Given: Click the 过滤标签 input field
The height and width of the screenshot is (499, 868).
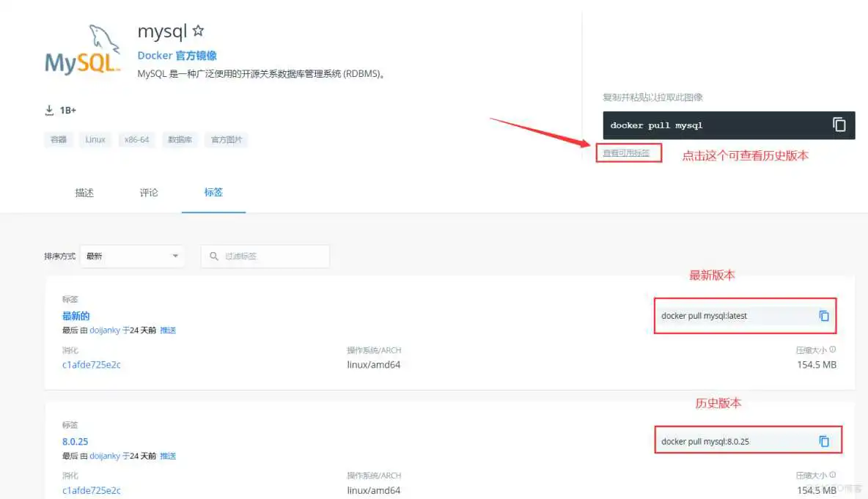Looking at the screenshot, I should pos(271,256).
